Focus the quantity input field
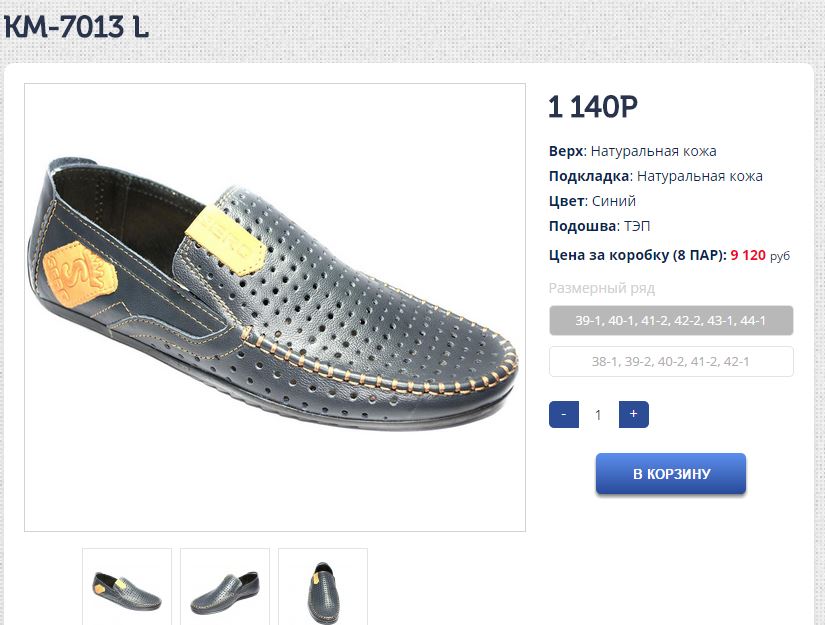825x625 pixels. tap(598, 414)
